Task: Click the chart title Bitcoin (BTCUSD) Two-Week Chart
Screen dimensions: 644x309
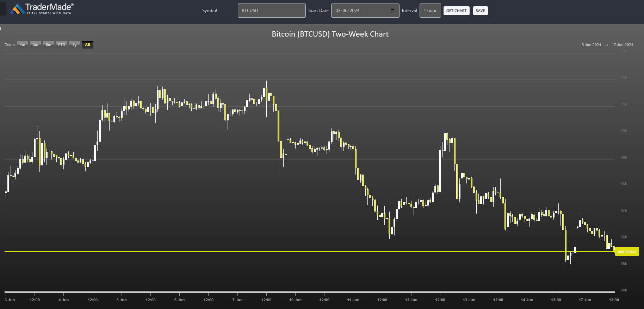Action: pyautogui.click(x=330, y=34)
